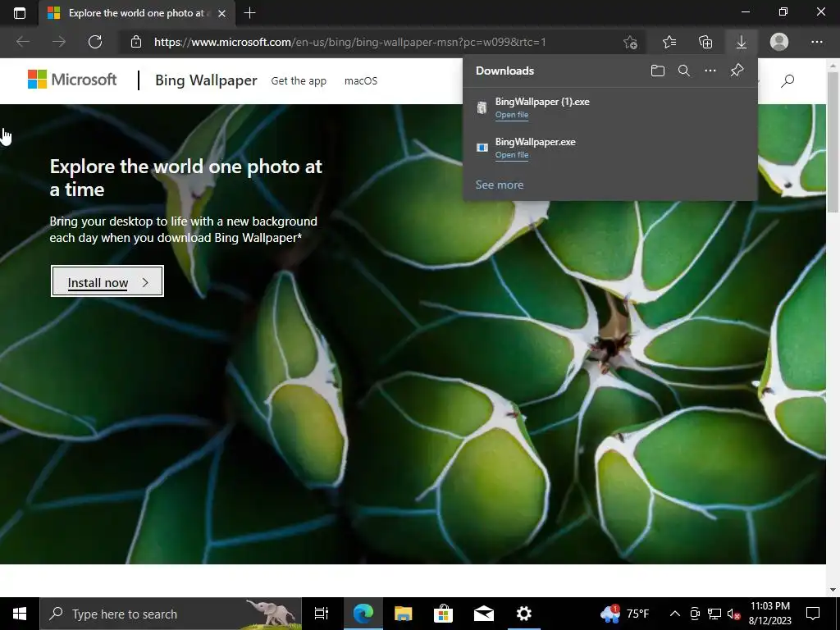Open Settings gear in taskbar
The width and height of the screenshot is (840, 630).
click(x=524, y=614)
